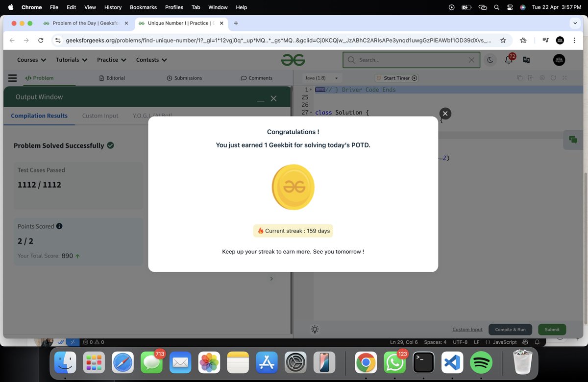This screenshot has width=588, height=382.
Task: Click the copy code icon in editor toolbar
Action: pos(520,78)
